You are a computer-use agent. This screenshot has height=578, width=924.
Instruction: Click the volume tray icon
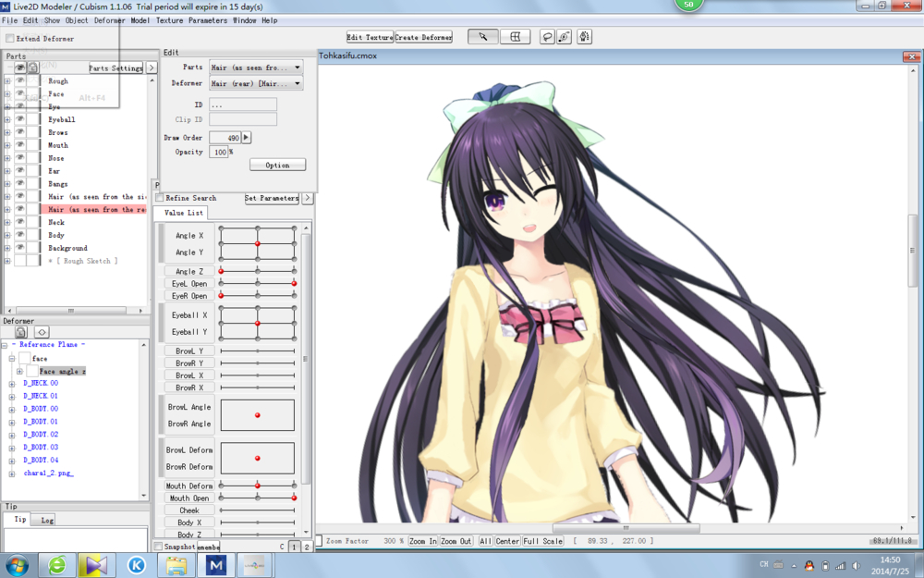click(x=857, y=566)
